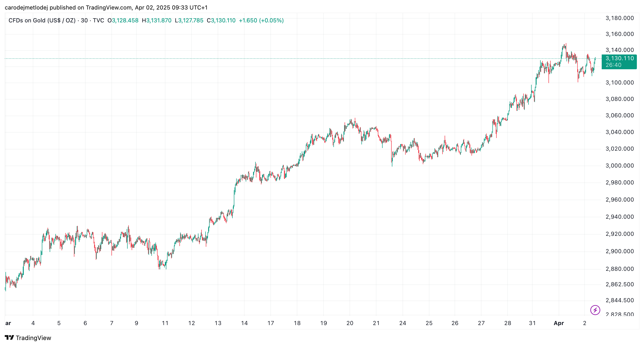Click the 3,180.000 price scale label
This screenshot has height=346, width=644.
pyautogui.click(x=620, y=18)
